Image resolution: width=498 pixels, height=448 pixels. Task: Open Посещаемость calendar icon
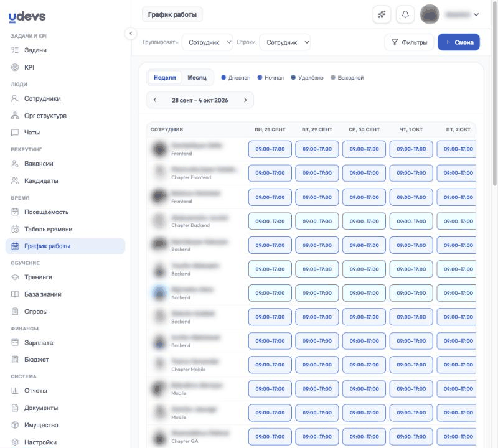pos(15,212)
